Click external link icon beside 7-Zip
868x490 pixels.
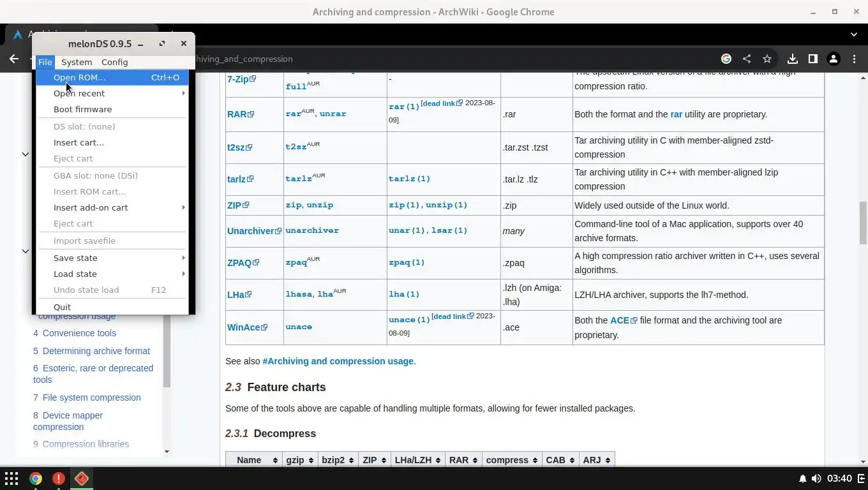click(253, 79)
